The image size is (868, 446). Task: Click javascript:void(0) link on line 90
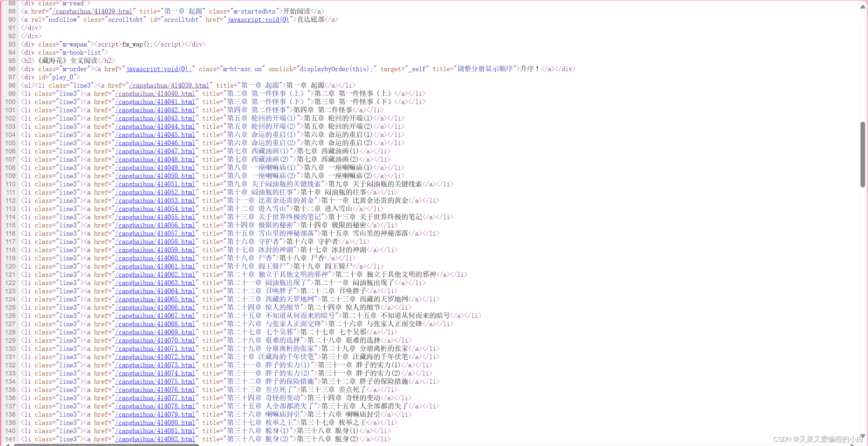point(258,20)
